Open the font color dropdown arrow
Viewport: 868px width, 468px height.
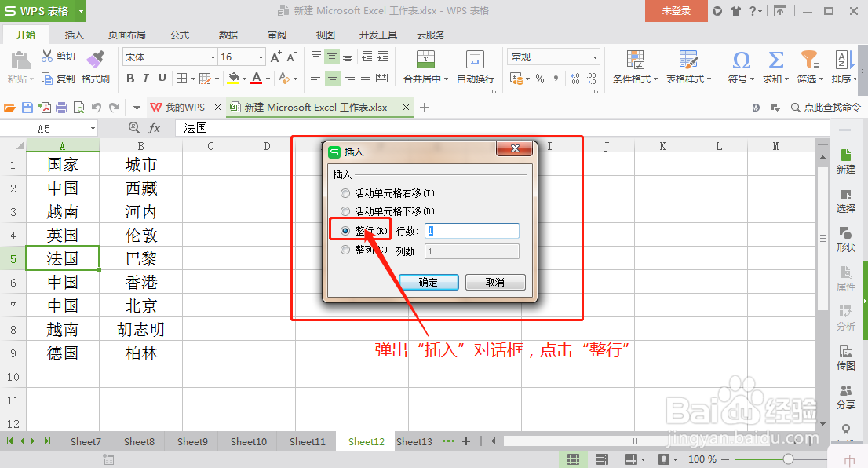[x=268, y=79]
